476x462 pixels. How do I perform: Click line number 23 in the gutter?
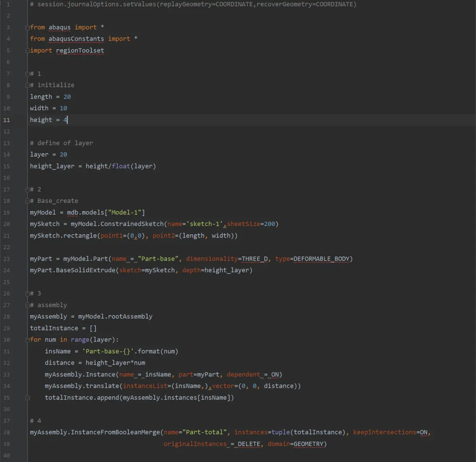point(6,259)
